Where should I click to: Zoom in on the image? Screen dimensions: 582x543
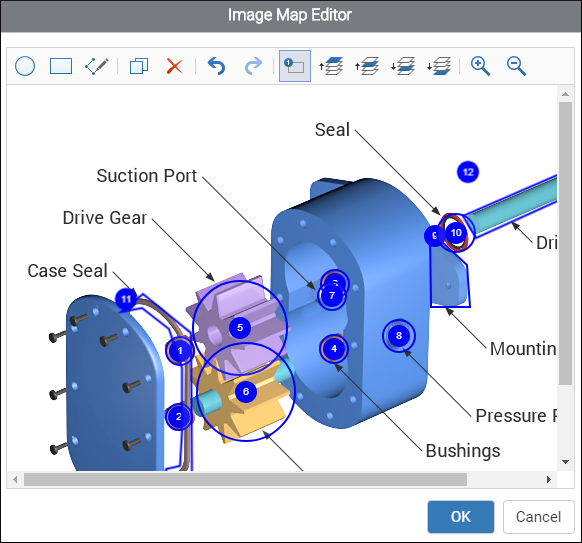pos(480,66)
